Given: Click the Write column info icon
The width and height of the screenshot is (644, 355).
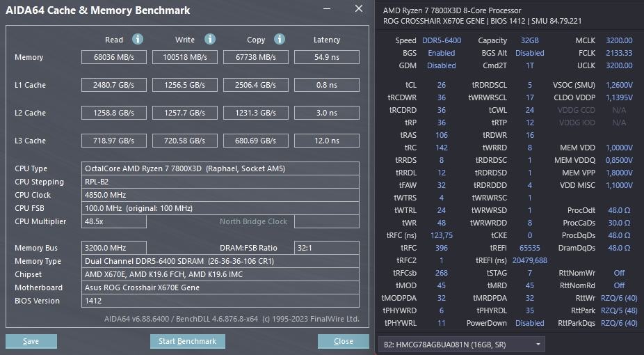Looking at the screenshot, I should tap(209, 40).
